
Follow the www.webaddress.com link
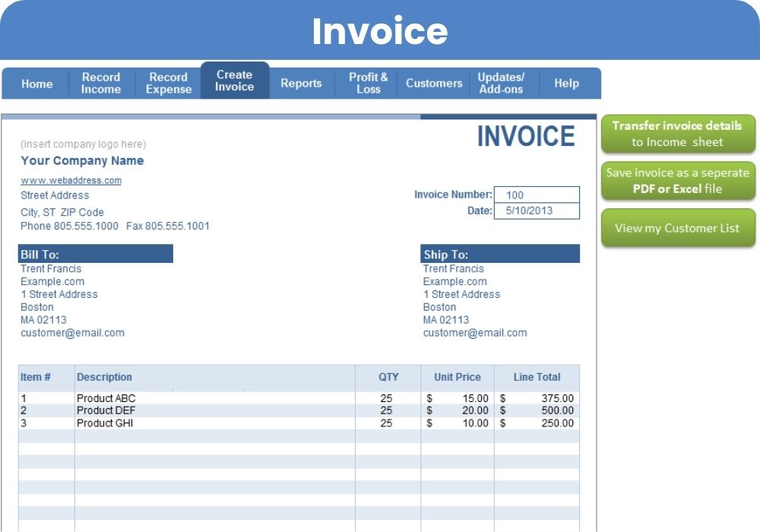(x=71, y=180)
